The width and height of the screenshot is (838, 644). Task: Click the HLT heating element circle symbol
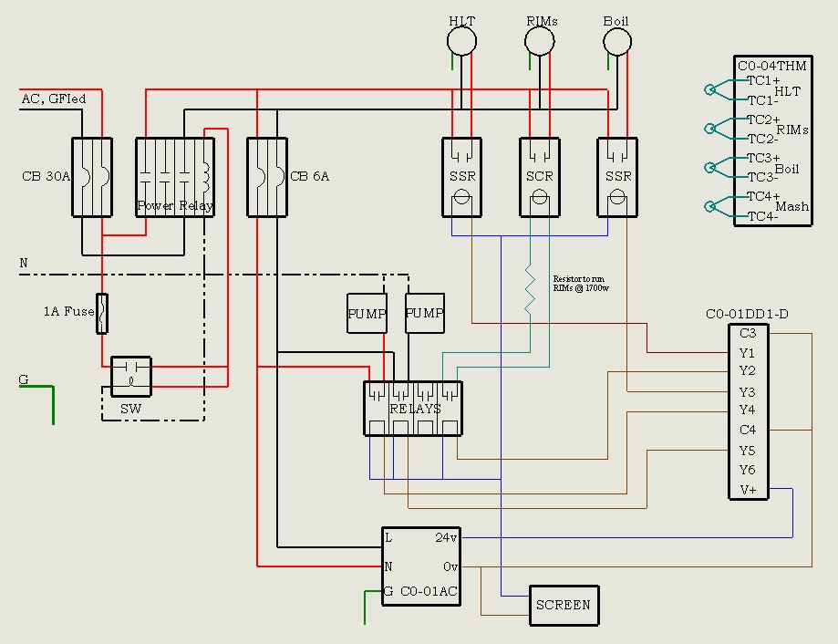[x=461, y=41]
